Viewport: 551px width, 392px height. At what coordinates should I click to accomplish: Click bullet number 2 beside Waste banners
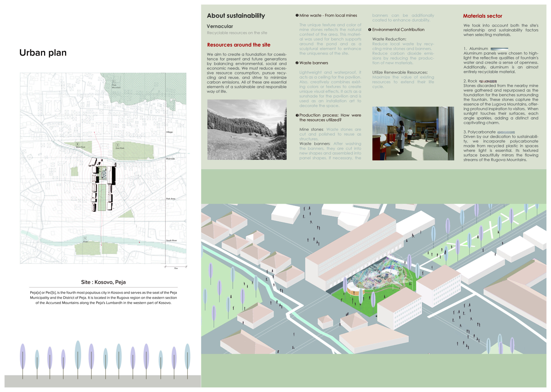pyautogui.click(x=297, y=63)
